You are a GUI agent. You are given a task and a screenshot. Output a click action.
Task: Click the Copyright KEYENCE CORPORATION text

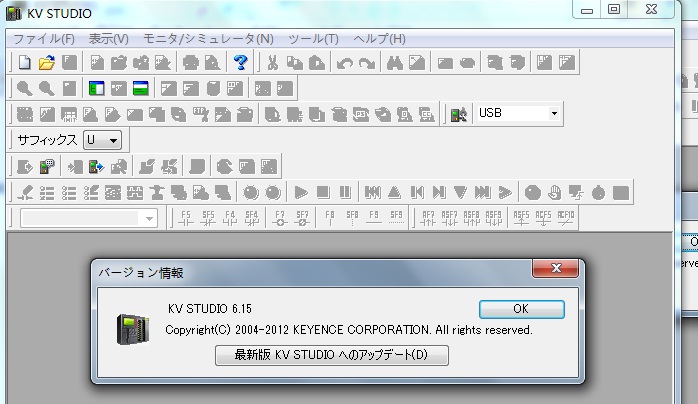click(x=349, y=330)
